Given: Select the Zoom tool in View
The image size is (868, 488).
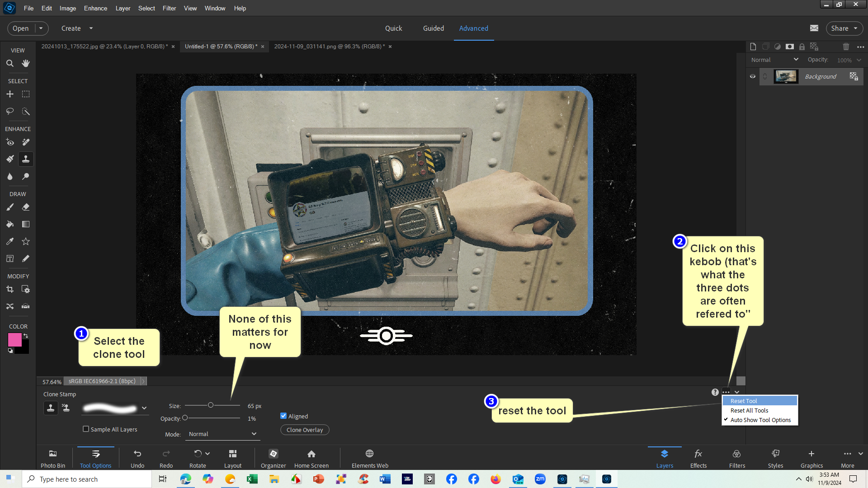Looking at the screenshot, I should 9,64.
